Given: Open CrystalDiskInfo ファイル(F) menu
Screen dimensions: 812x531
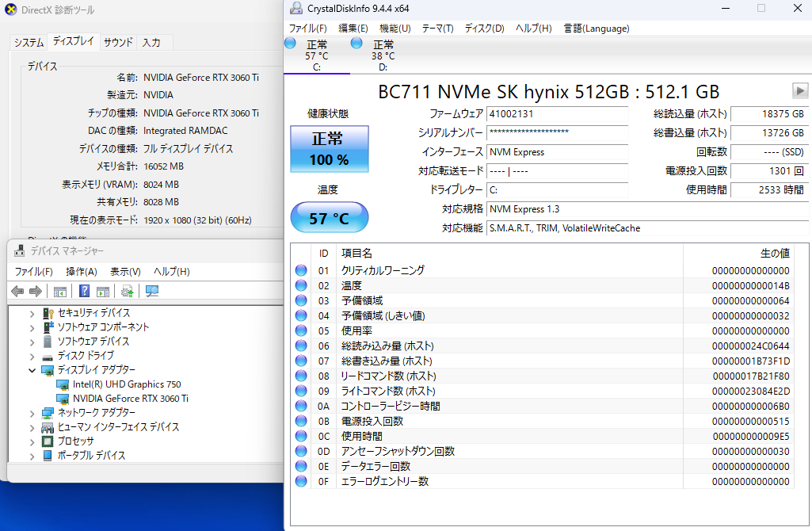Looking at the screenshot, I should pyautogui.click(x=307, y=29).
